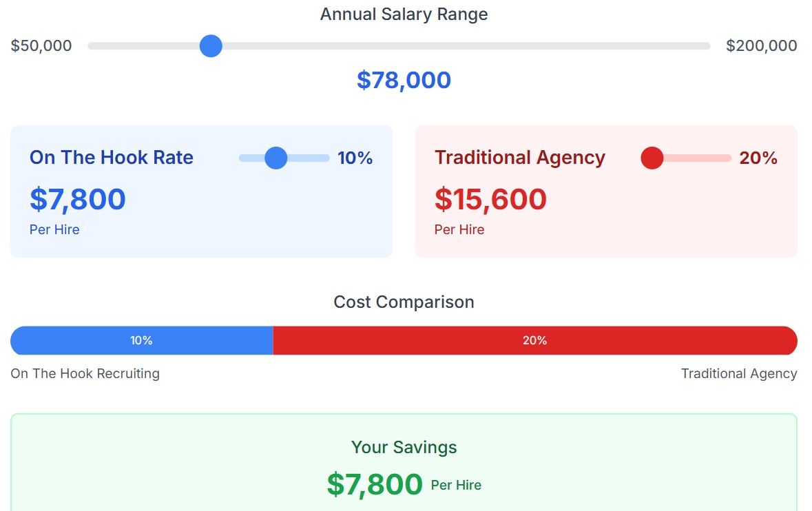Select the 10% rate label
This screenshot has width=812, height=511.
click(x=355, y=158)
